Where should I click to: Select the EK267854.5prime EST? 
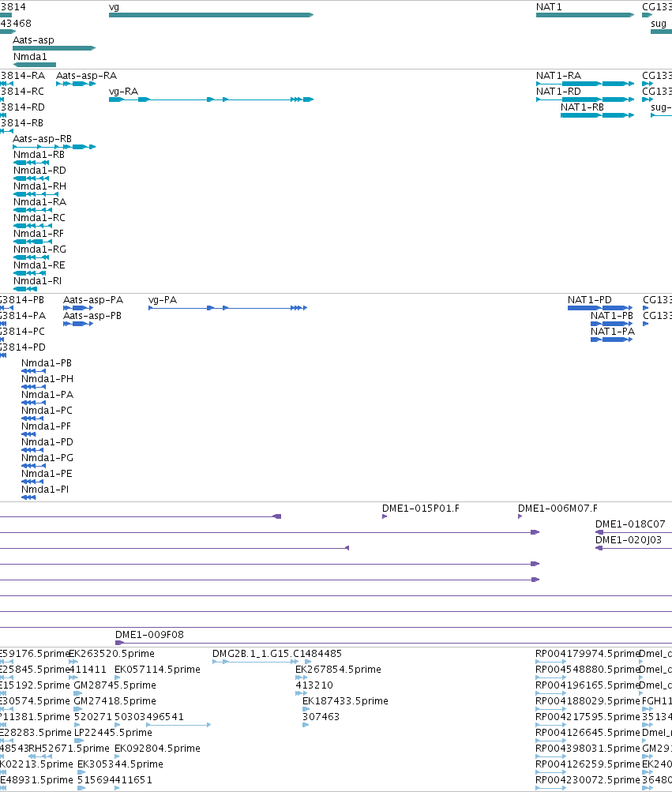pos(301,678)
